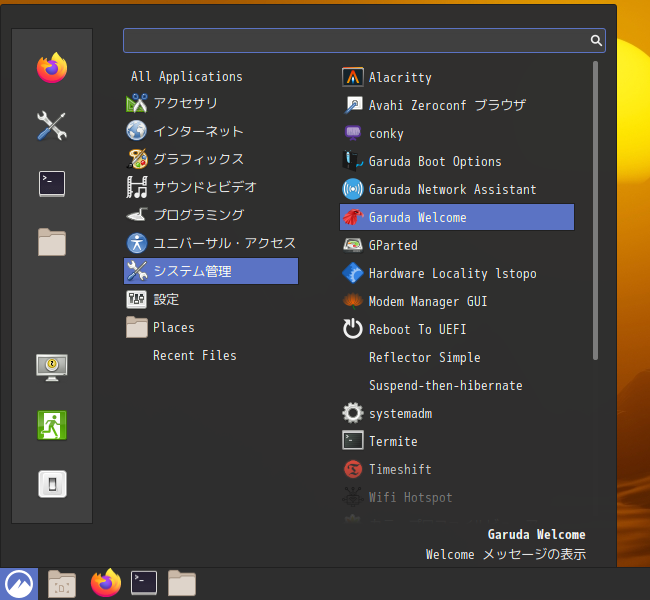Open the Places category
The width and height of the screenshot is (650, 600).
click(x=211, y=327)
